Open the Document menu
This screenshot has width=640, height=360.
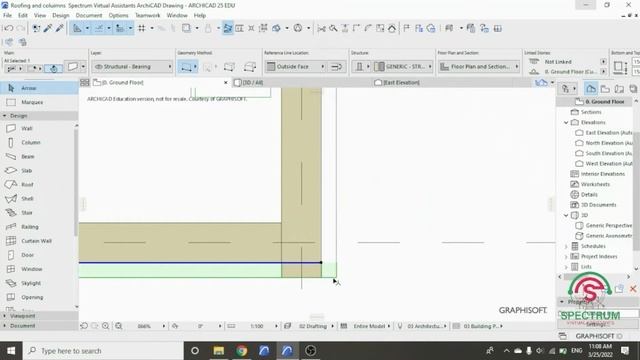[x=89, y=16]
